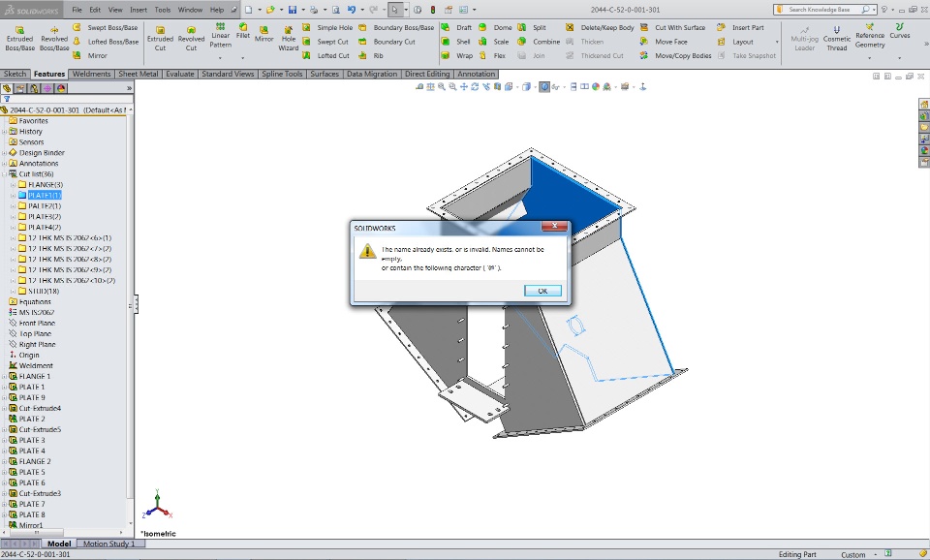The image size is (930, 560).
Task: Open the Tools menu
Action: tap(163, 10)
